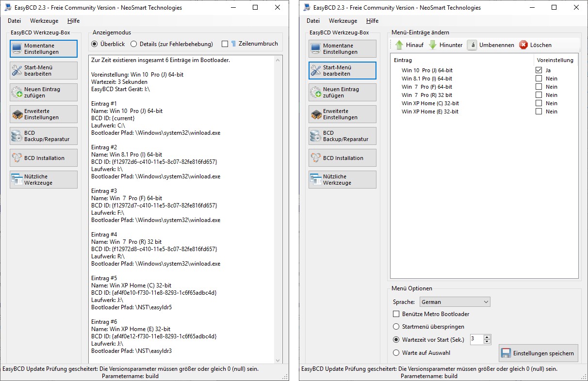Click Neuen Eintrag zufügen in the right window
The height and width of the screenshot is (381, 588).
click(x=343, y=92)
